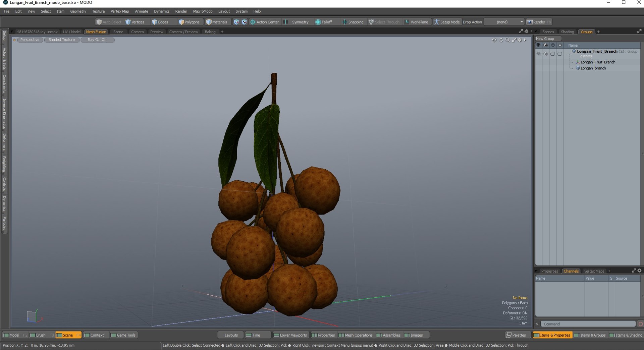
Task: Open the Shaded Texture shading dropdown
Action: (62, 40)
